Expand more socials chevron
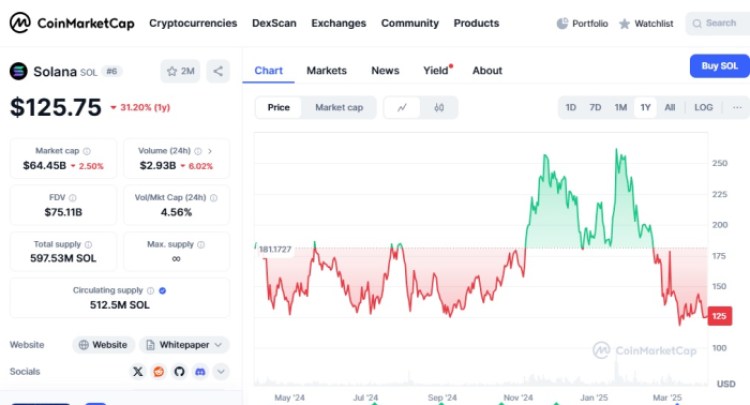This screenshot has height=405, width=750. point(221,371)
